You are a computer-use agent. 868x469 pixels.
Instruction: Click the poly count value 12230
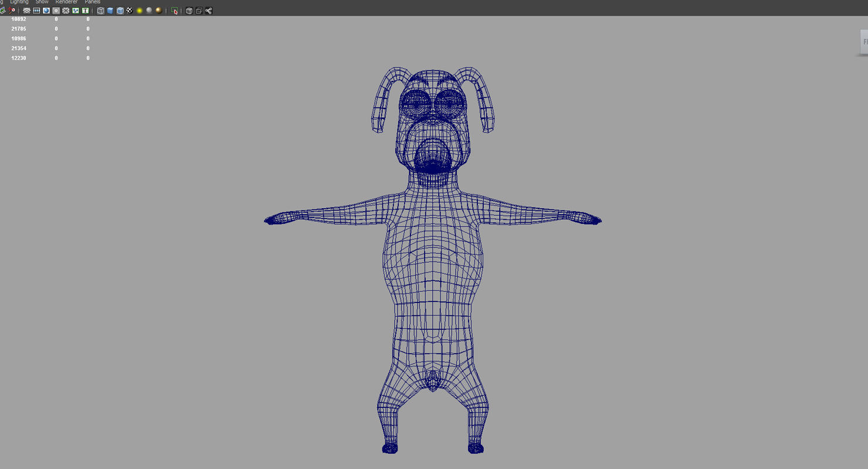[x=19, y=58]
